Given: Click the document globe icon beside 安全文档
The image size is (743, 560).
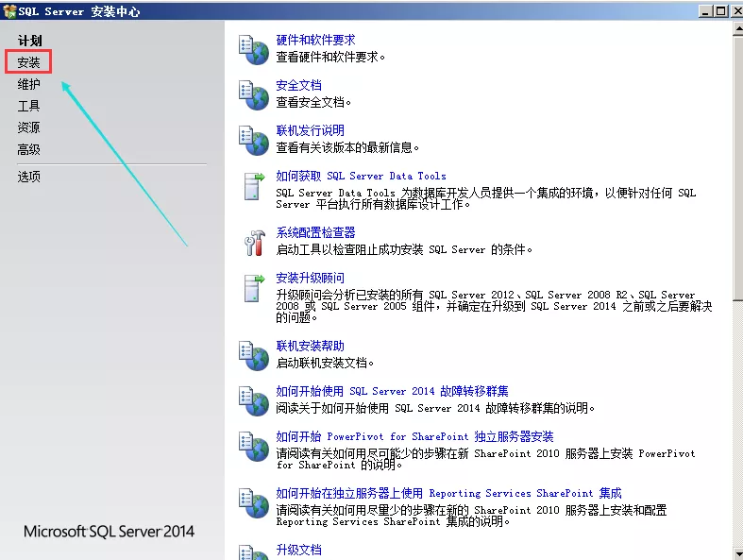Looking at the screenshot, I should pyautogui.click(x=254, y=95).
